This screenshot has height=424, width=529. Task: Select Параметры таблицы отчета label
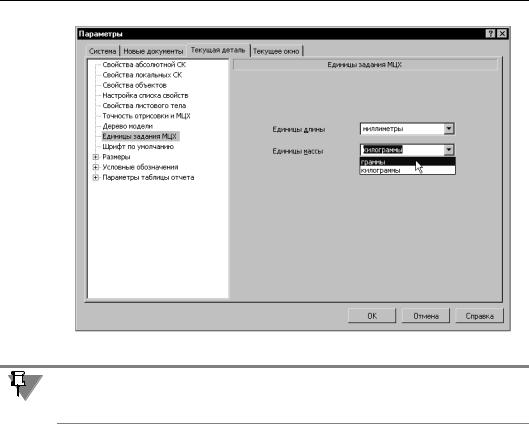tap(148, 177)
